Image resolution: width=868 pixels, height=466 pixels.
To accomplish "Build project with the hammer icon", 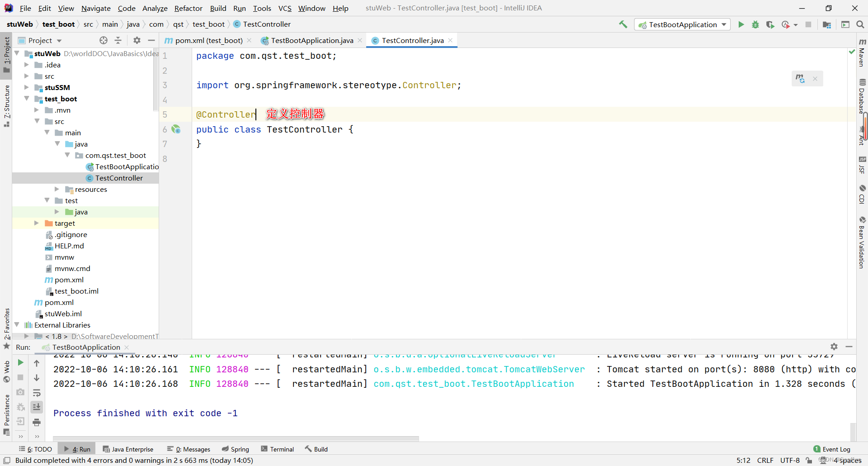I will 623,24.
